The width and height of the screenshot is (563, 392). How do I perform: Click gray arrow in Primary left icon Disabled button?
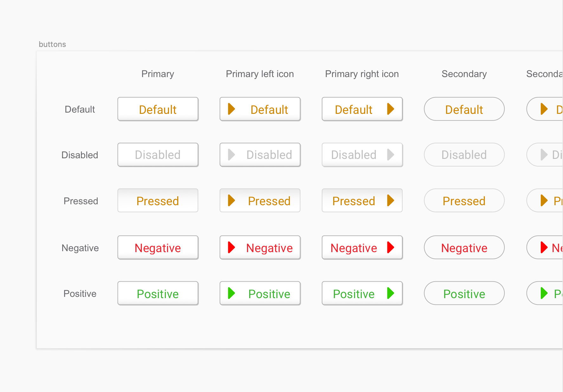coord(232,154)
